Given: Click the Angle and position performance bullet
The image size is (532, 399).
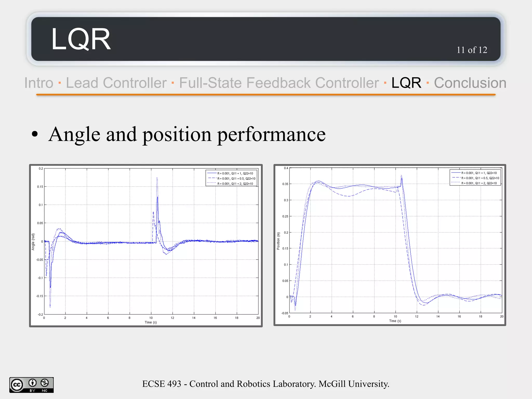Looking at the screenshot, I should (x=187, y=134).
